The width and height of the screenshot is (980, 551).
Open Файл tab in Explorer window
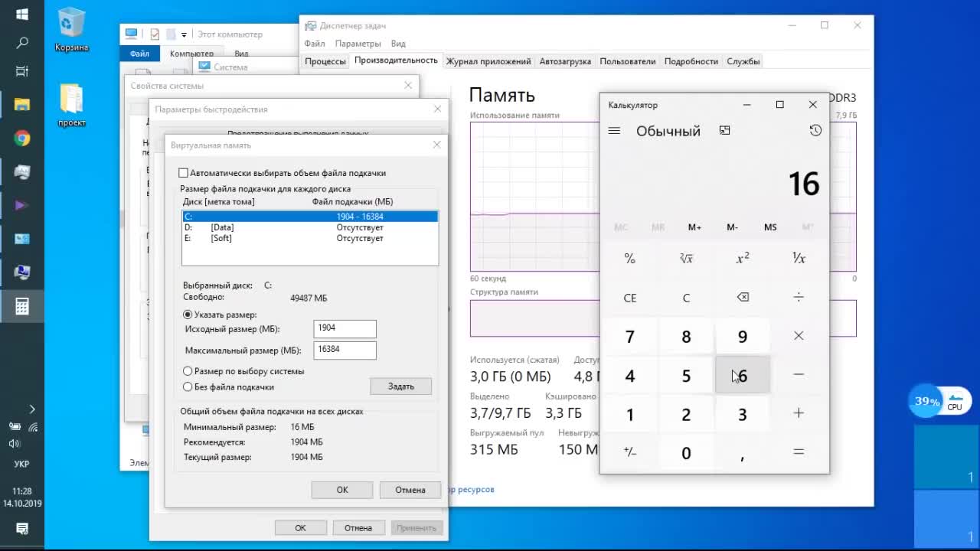click(x=139, y=54)
